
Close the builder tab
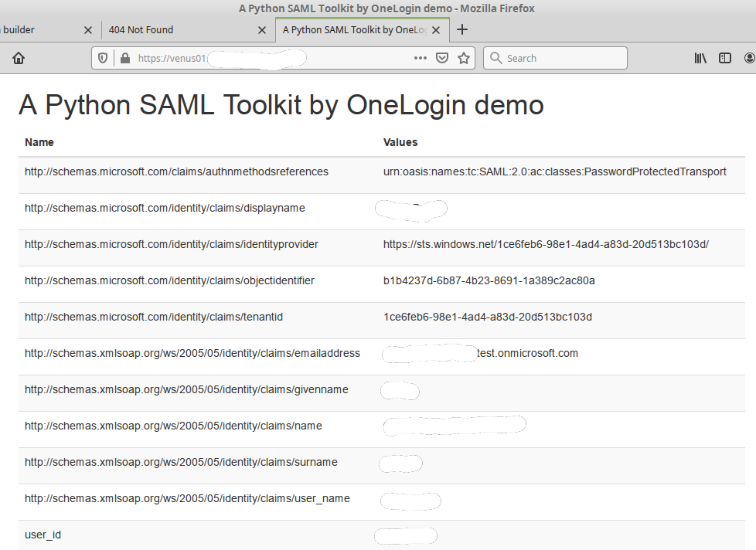click(x=87, y=29)
